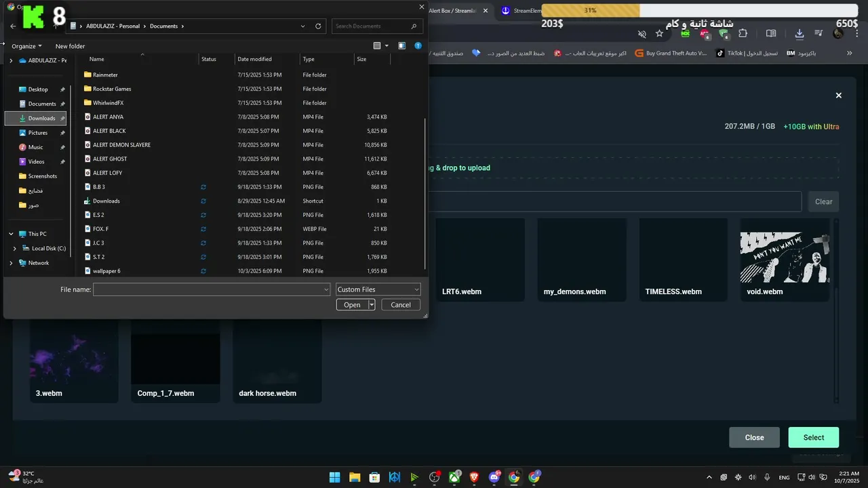Open the Xbox app from taskbar
The width and height of the screenshot is (868, 488).
coord(454,477)
